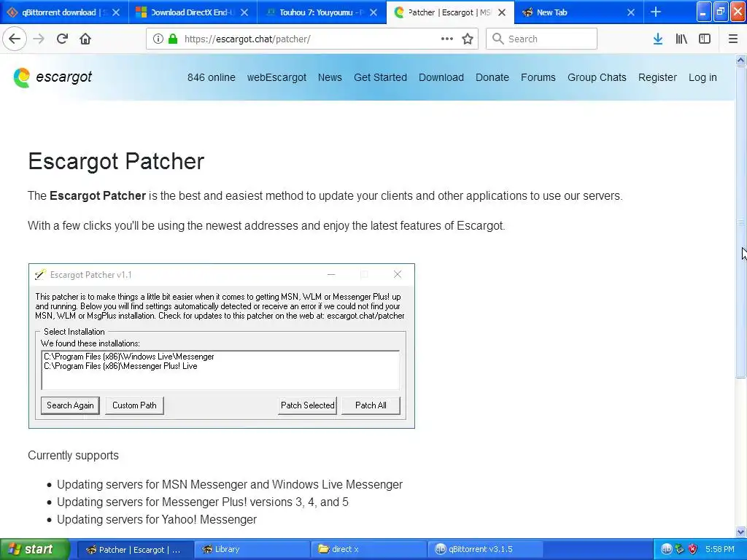Image resolution: width=747 pixels, height=560 pixels.
Task: Close the Touhou 7 tab
Action: pyautogui.click(x=373, y=12)
